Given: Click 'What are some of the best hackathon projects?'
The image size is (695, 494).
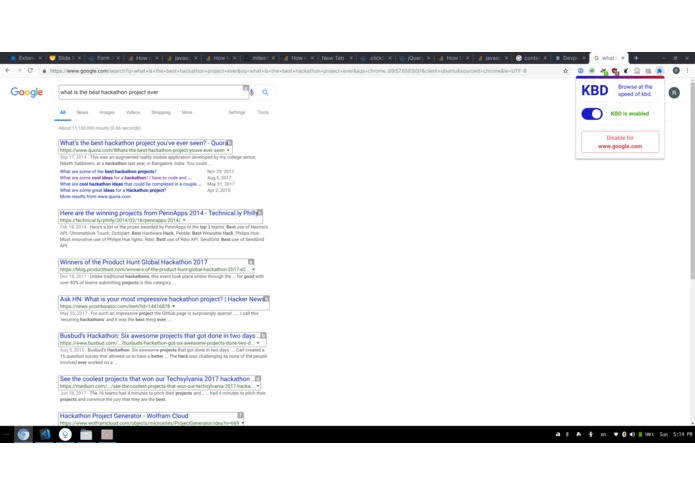Looking at the screenshot, I should pos(108,171).
